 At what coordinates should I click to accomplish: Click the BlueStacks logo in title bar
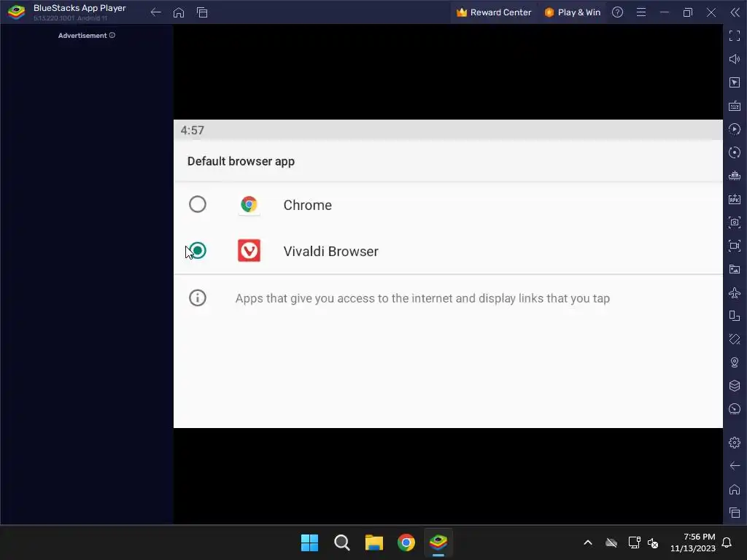coord(16,12)
